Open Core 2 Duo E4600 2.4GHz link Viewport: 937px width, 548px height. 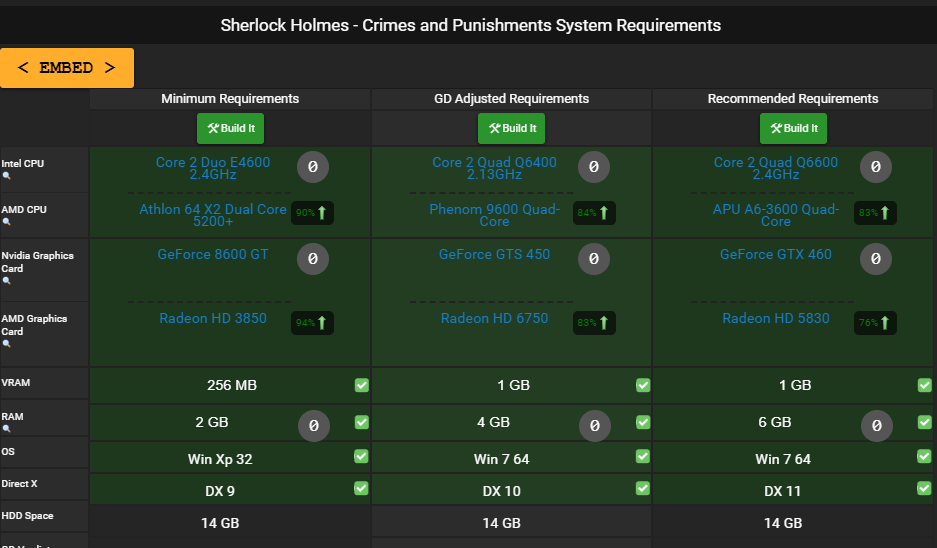pyautogui.click(x=213, y=168)
